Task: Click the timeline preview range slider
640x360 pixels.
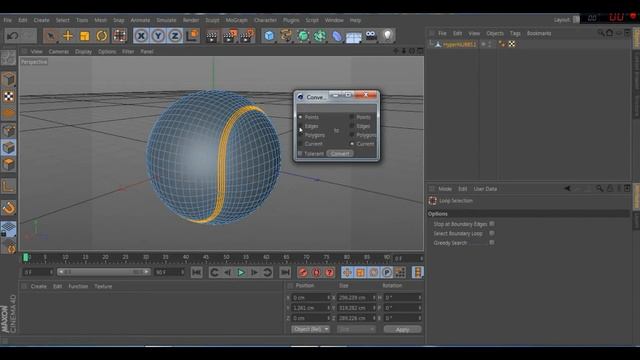Action: pyautogui.click(x=104, y=272)
